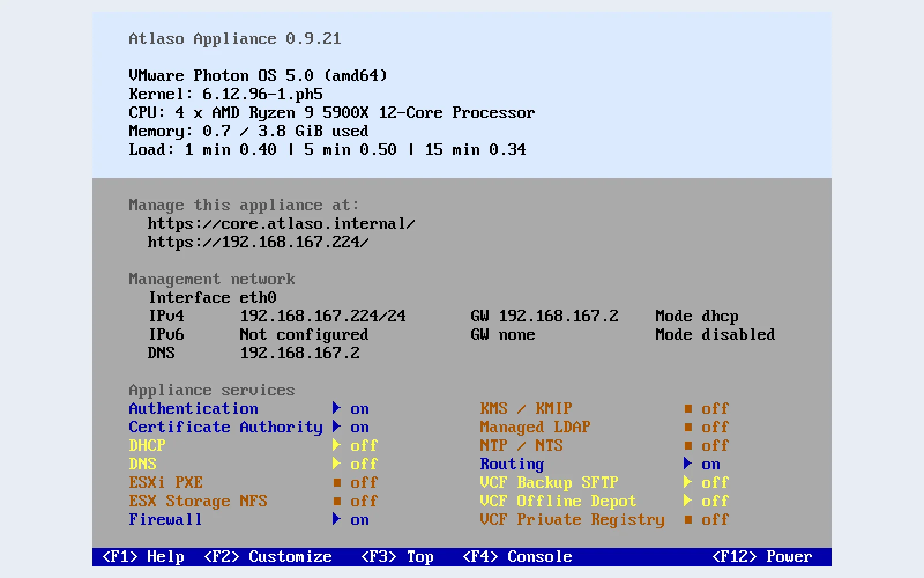This screenshot has height=578, width=924.
Task: Toggle the Certificate Authority 'on' state
Action: tap(360, 428)
